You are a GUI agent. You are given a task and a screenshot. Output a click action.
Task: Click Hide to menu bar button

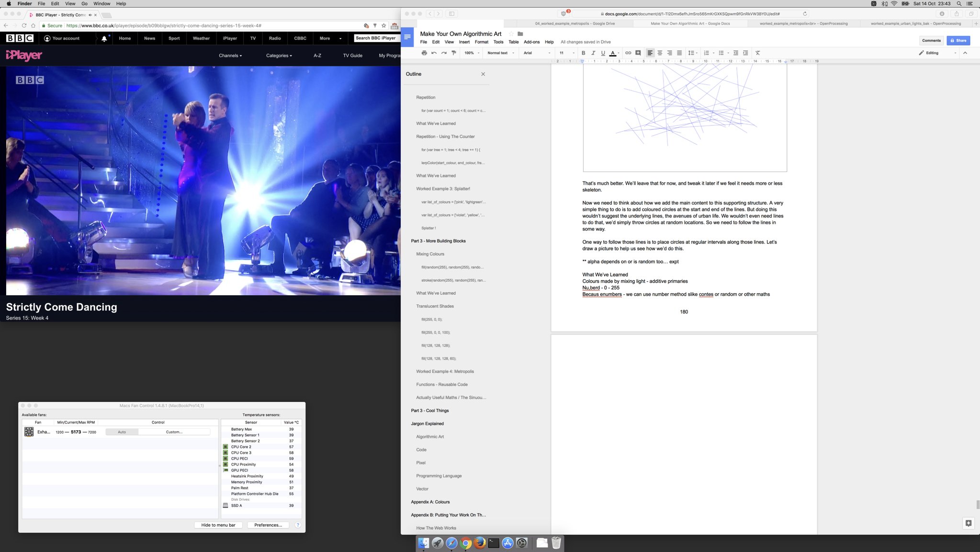tap(218, 525)
